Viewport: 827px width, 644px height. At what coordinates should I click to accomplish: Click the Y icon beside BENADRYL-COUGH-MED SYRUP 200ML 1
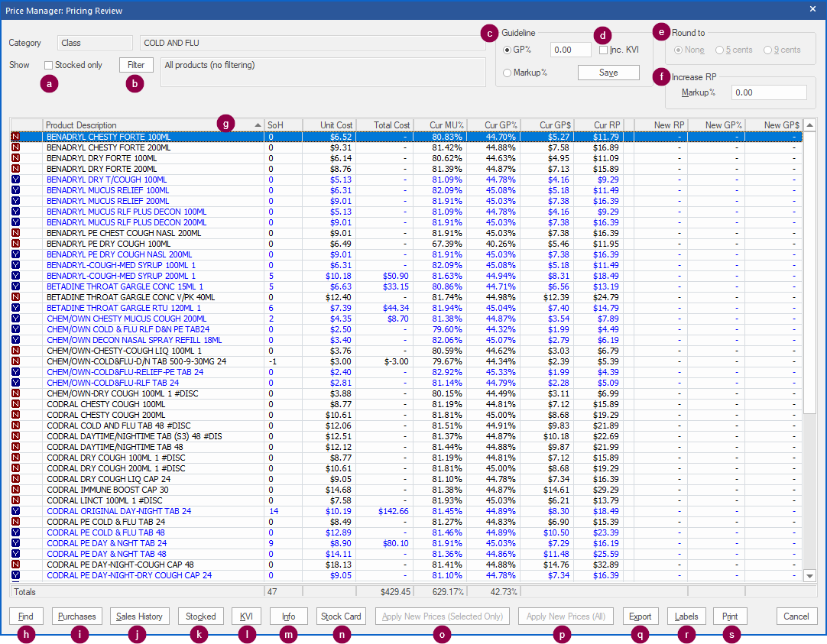pyautogui.click(x=15, y=276)
